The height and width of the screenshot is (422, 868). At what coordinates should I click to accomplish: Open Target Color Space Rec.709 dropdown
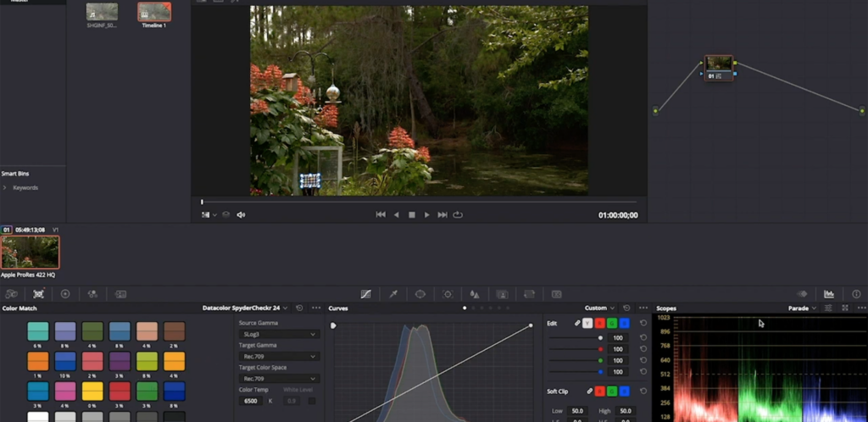tap(279, 379)
